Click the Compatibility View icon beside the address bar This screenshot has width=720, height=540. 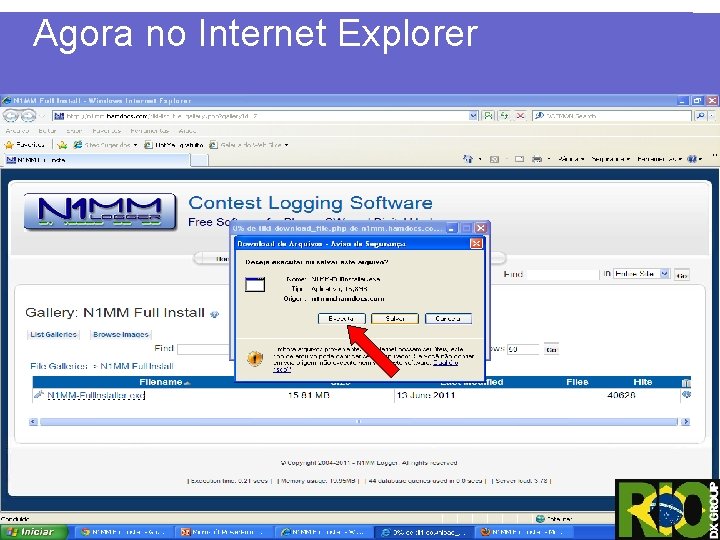[x=489, y=116]
